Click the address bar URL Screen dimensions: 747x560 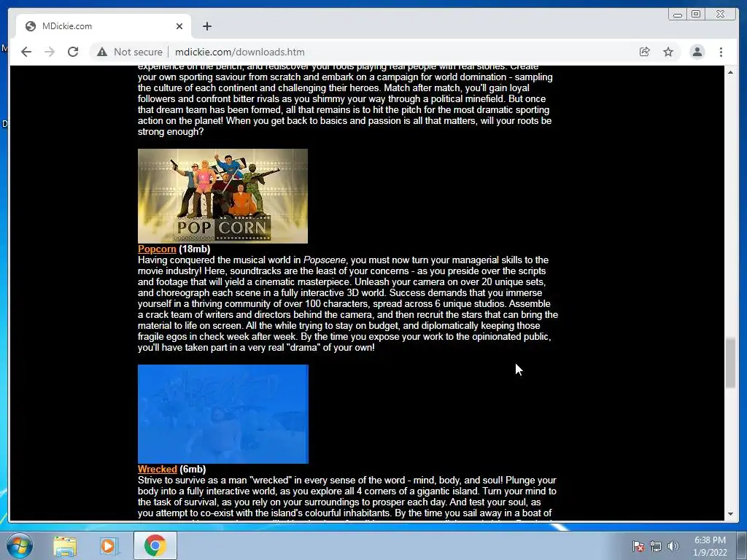[239, 52]
